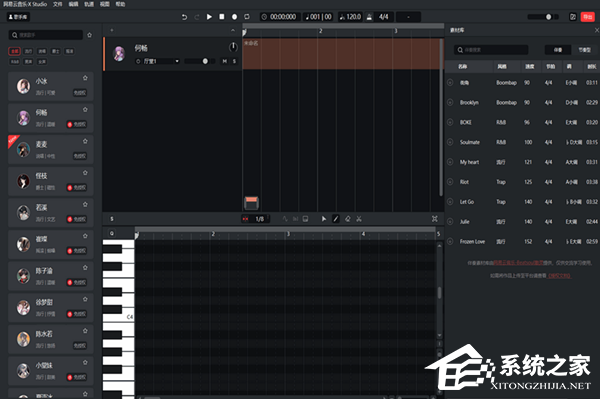Click the singer search field

click(46, 35)
